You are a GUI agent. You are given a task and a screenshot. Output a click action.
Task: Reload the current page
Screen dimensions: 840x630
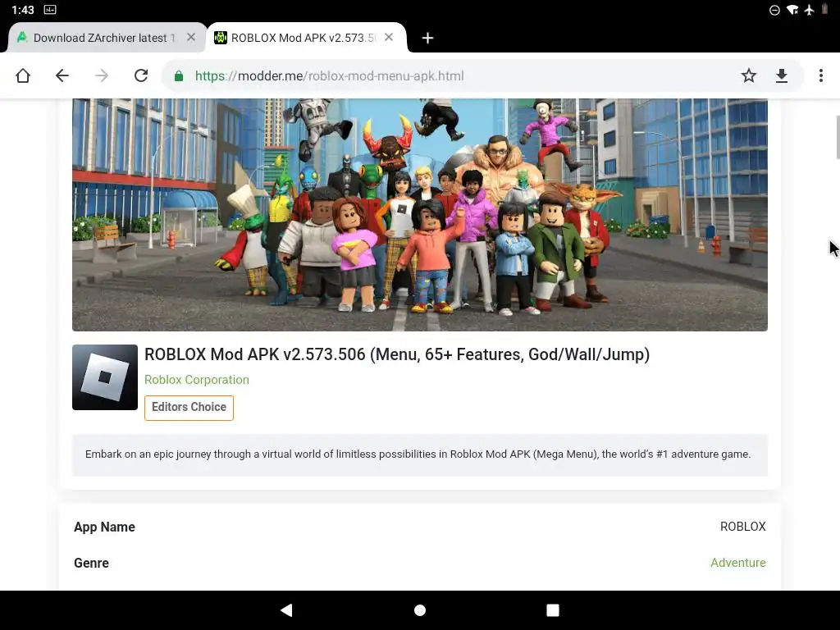point(141,75)
